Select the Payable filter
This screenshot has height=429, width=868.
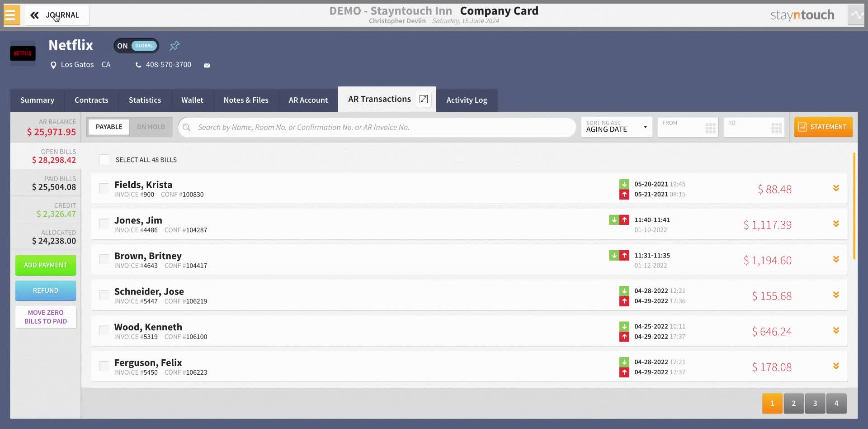(109, 127)
